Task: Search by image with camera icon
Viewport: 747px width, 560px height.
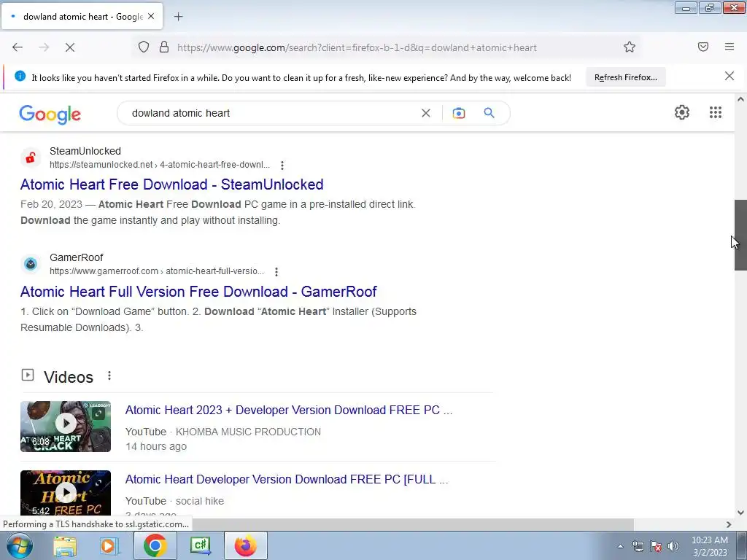Action: point(459,113)
